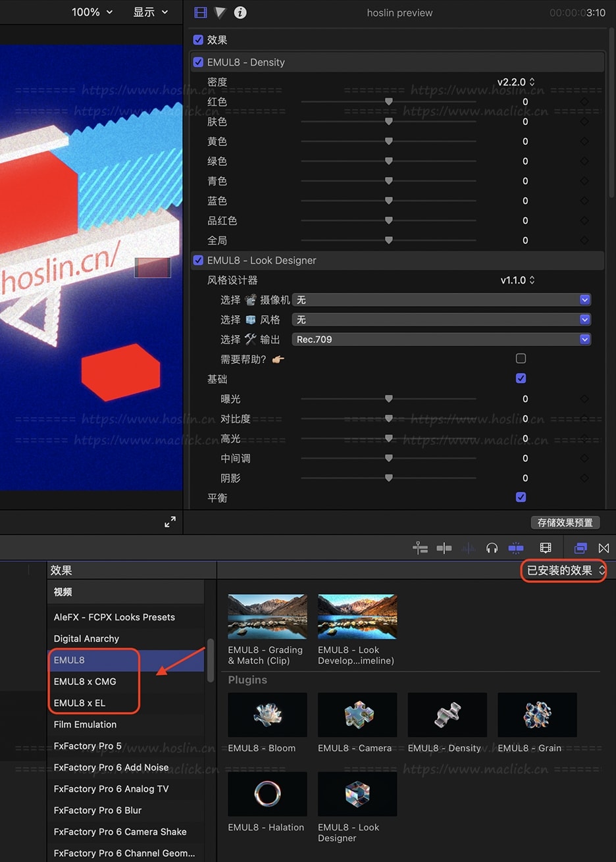The image size is (616, 862).
Task: Click the 肤色 value field
Action: click(x=525, y=122)
